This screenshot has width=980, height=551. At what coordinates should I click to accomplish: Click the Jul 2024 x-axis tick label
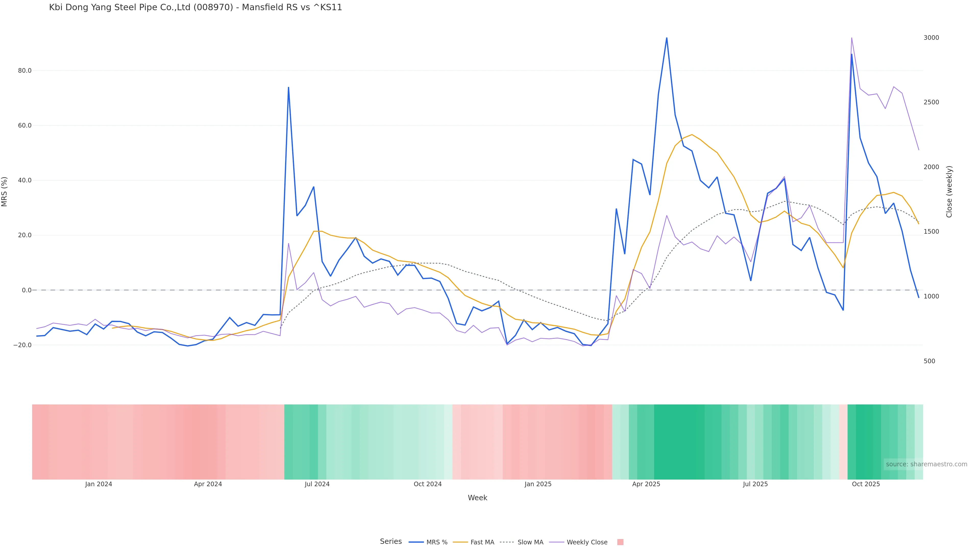[x=317, y=484]
